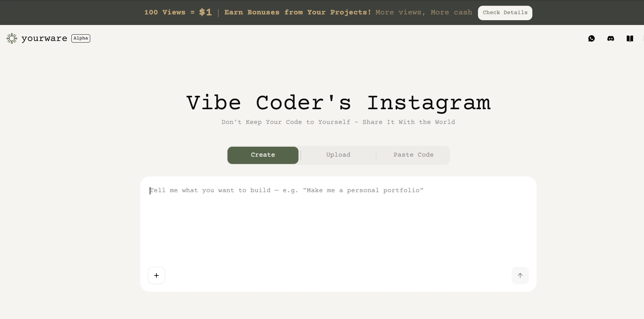Select the Create tab
644x319 pixels.
click(263, 155)
